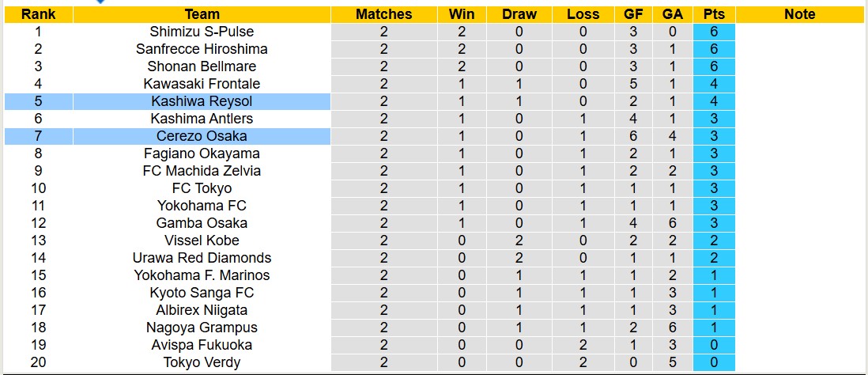Click the GF column header

point(632,14)
